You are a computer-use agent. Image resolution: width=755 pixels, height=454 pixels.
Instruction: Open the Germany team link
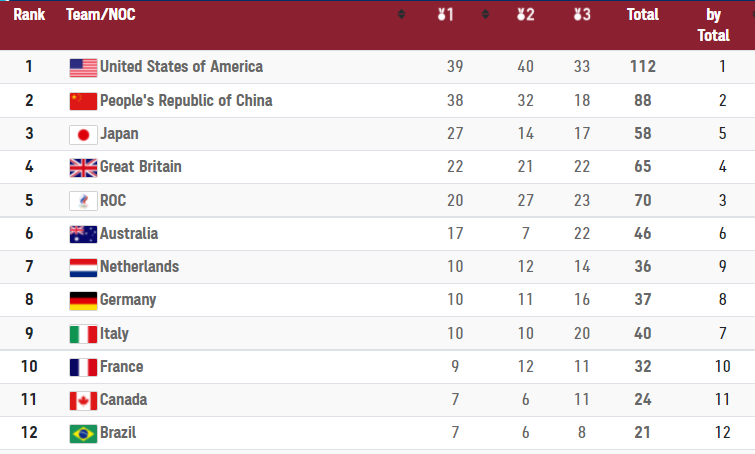point(128,300)
